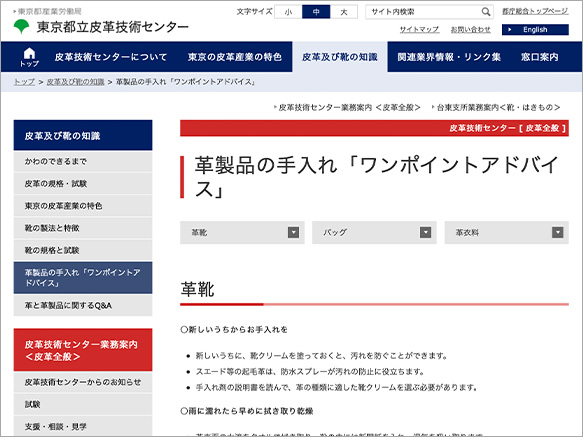The image size is (583, 437).
Task: Set text size to 小
Action: pos(288,12)
